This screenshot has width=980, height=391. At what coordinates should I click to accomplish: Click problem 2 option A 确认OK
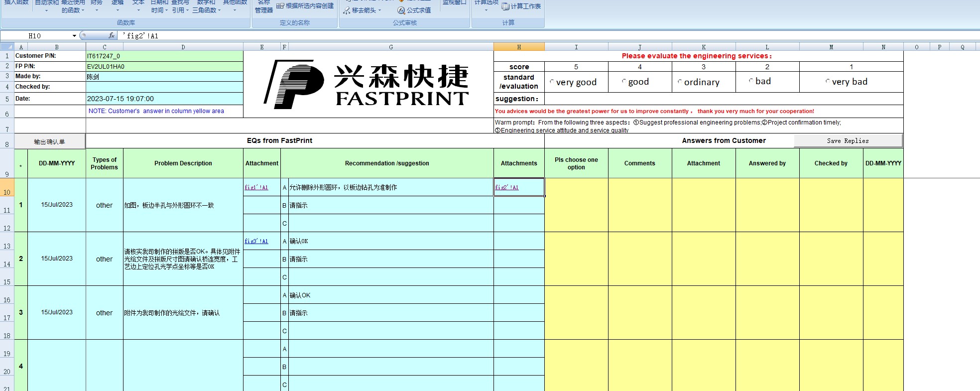point(299,241)
